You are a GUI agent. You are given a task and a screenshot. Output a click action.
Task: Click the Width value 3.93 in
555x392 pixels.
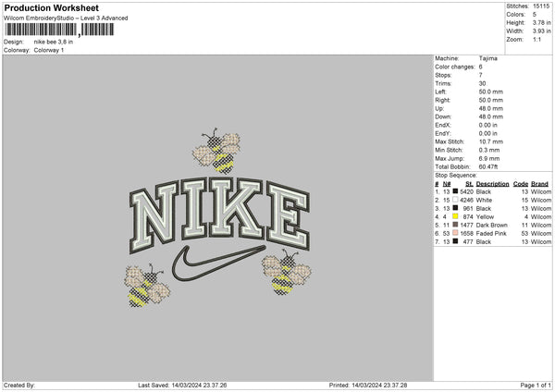[x=542, y=31]
